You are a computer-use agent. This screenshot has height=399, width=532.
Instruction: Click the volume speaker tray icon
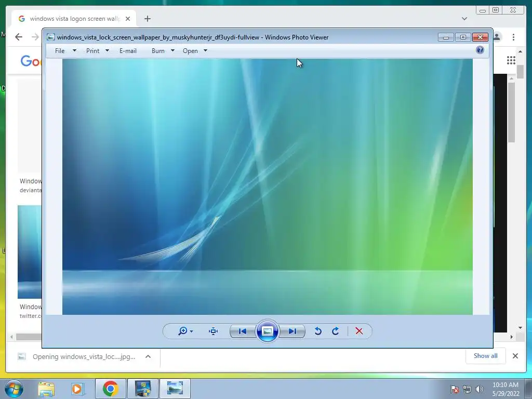[480, 389]
